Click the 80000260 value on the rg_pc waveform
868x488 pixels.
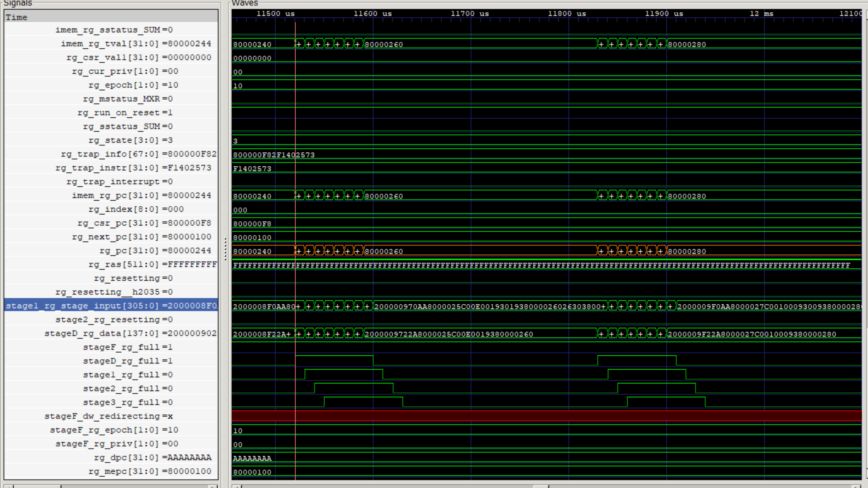[384, 251]
